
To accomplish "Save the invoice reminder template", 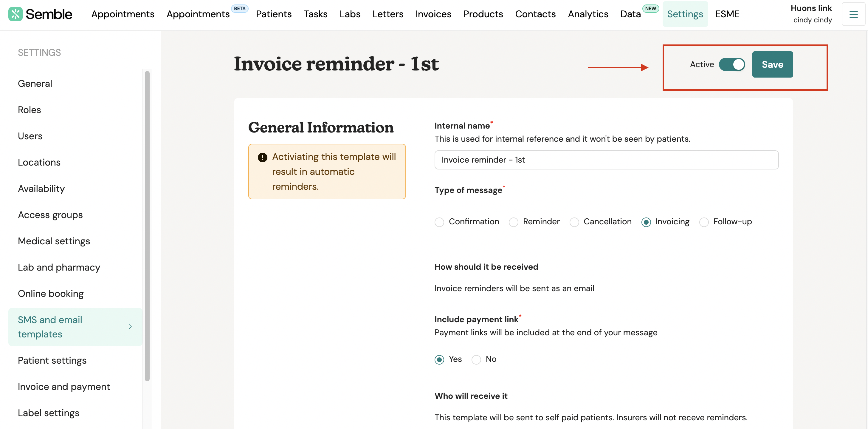I will pos(772,64).
